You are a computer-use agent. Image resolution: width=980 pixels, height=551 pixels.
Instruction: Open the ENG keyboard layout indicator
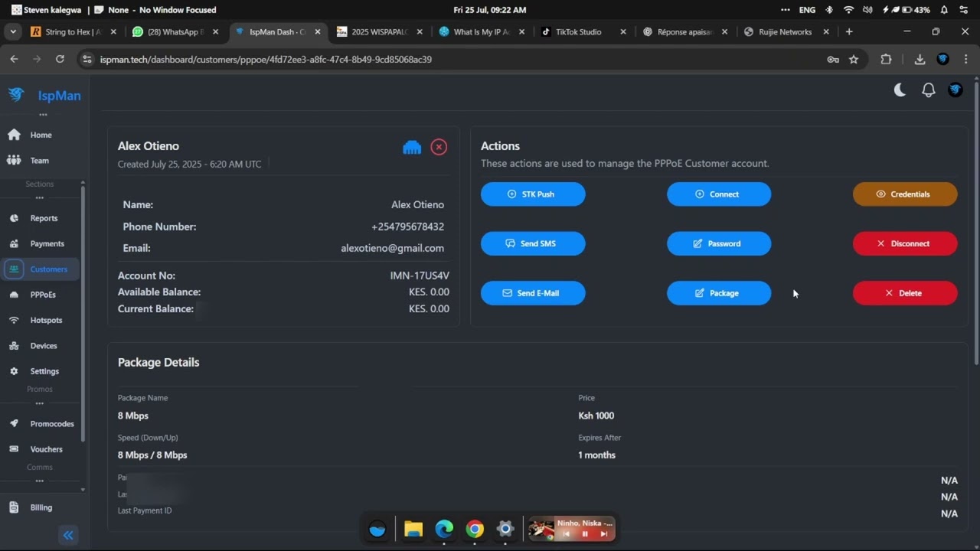pyautogui.click(x=807, y=10)
